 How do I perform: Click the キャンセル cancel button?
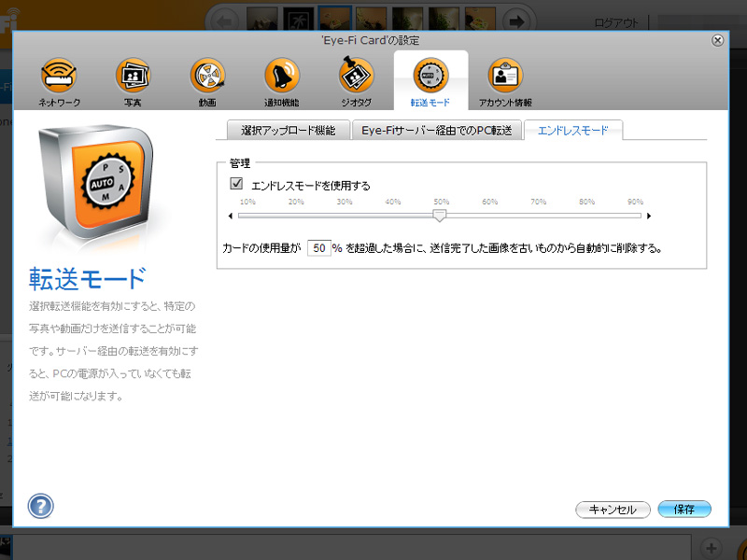click(613, 510)
